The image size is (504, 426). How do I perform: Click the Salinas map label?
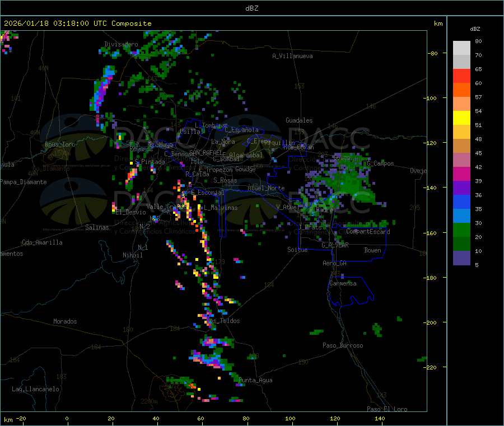97,227
